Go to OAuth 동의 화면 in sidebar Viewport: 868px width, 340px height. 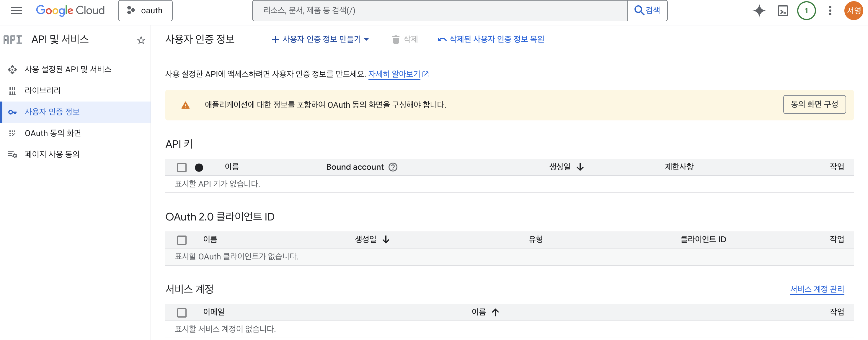click(x=53, y=133)
